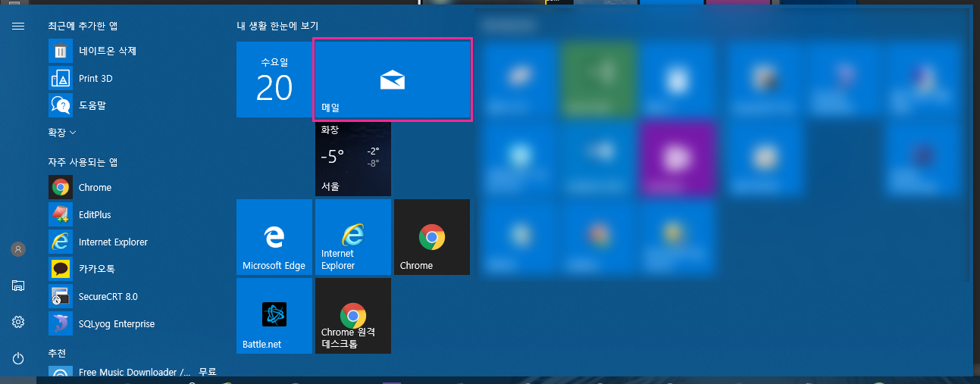Click the Internet Explorer tile
980x384 pixels.
[353, 237]
